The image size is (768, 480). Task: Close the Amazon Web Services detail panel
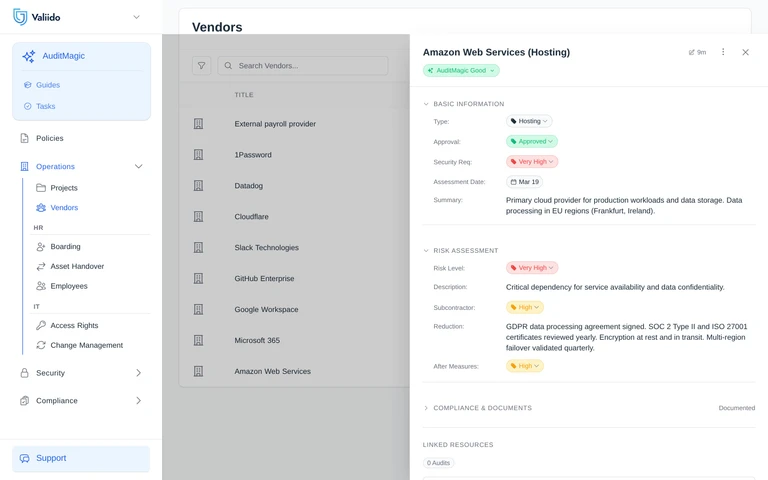pos(745,52)
